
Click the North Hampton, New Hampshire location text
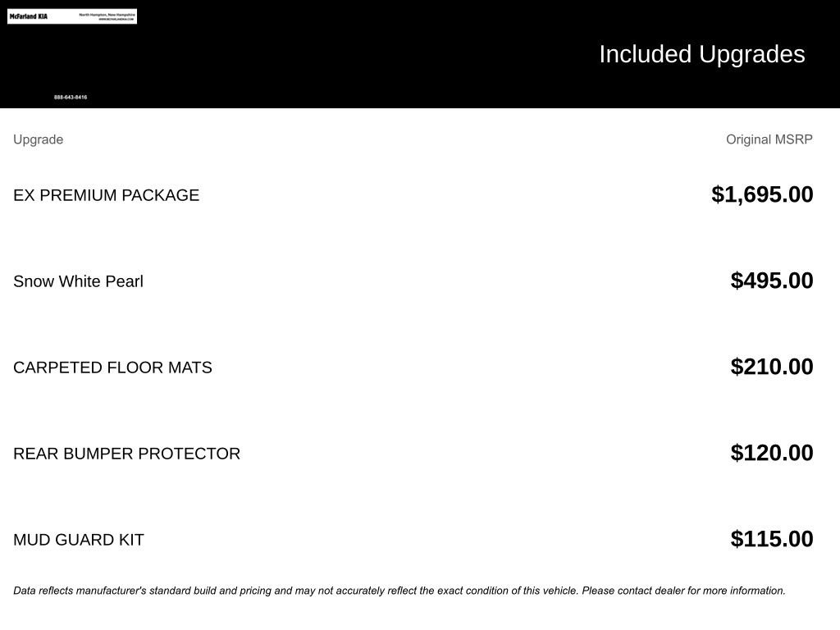click(107, 14)
